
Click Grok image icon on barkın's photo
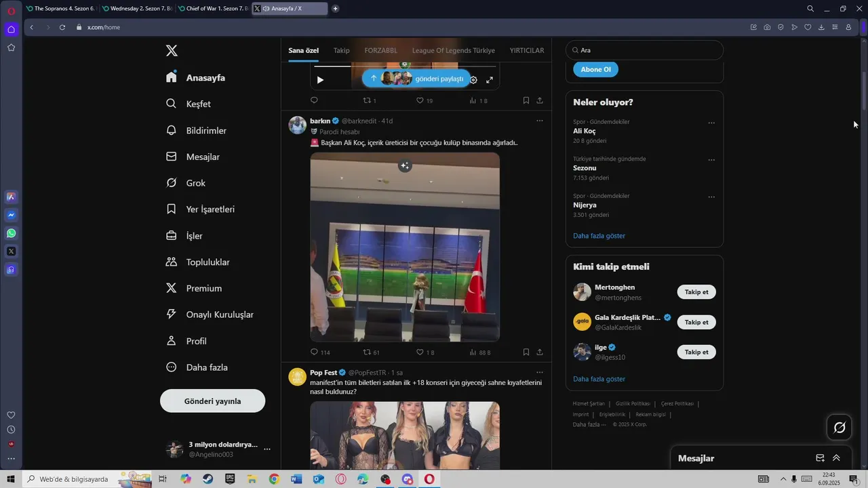pyautogui.click(x=405, y=165)
